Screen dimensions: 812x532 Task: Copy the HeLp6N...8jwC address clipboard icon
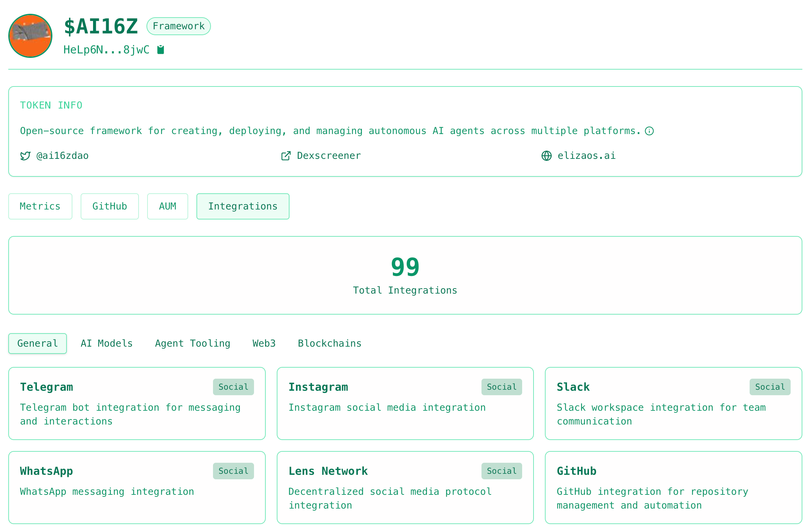[x=161, y=50]
